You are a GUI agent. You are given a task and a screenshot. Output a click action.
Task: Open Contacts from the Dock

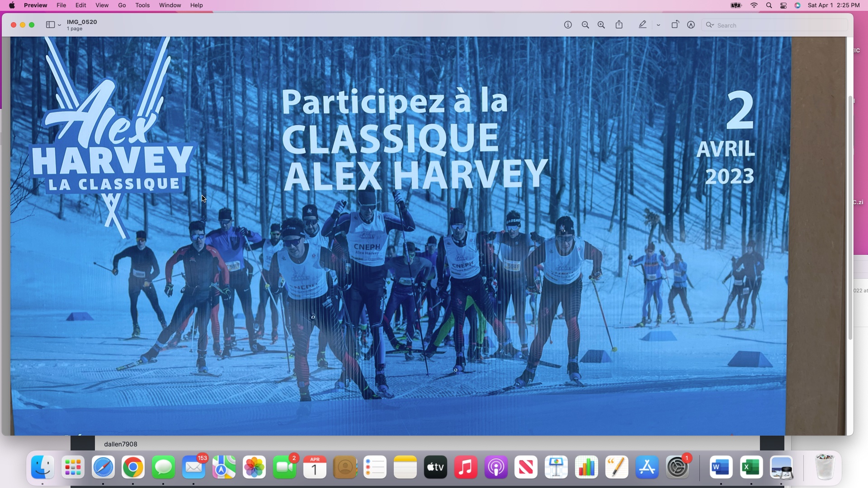(x=345, y=467)
